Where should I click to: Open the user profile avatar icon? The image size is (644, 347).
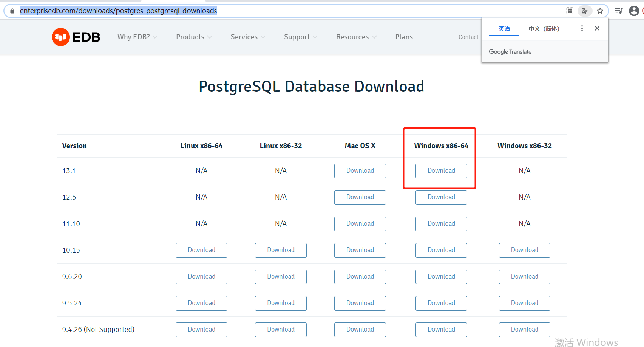point(634,11)
